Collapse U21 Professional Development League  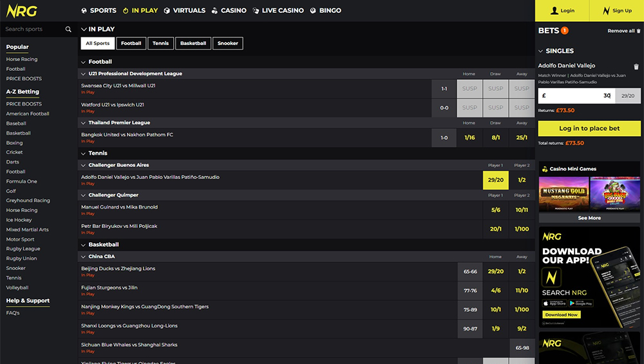(83, 74)
